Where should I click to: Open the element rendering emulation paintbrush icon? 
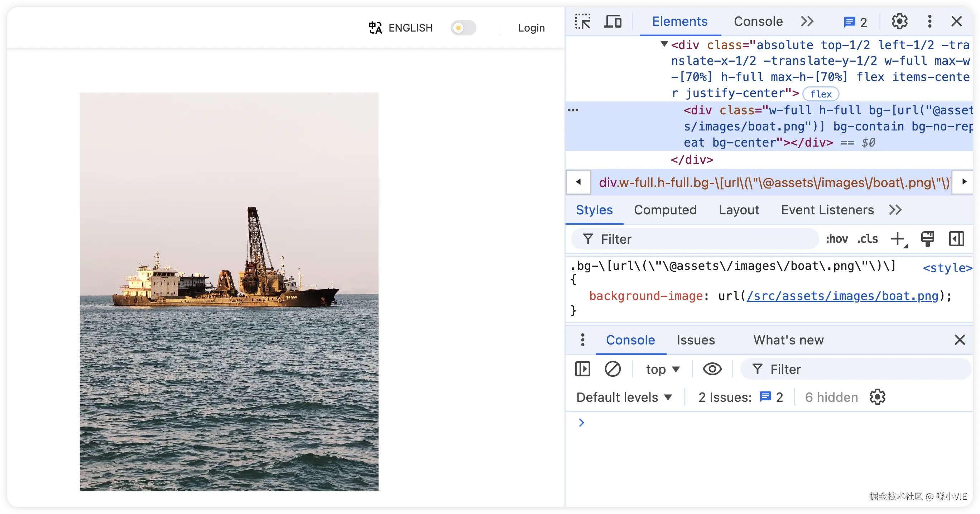927,239
